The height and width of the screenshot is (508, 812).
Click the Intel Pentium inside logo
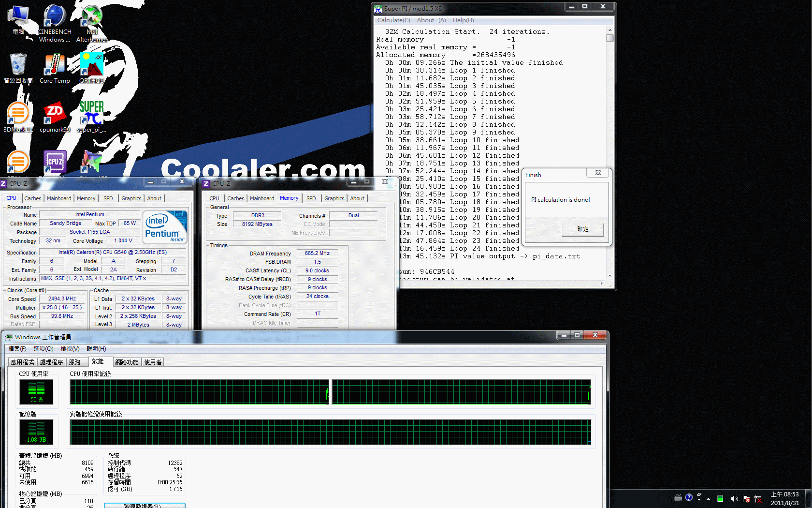tap(164, 227)
